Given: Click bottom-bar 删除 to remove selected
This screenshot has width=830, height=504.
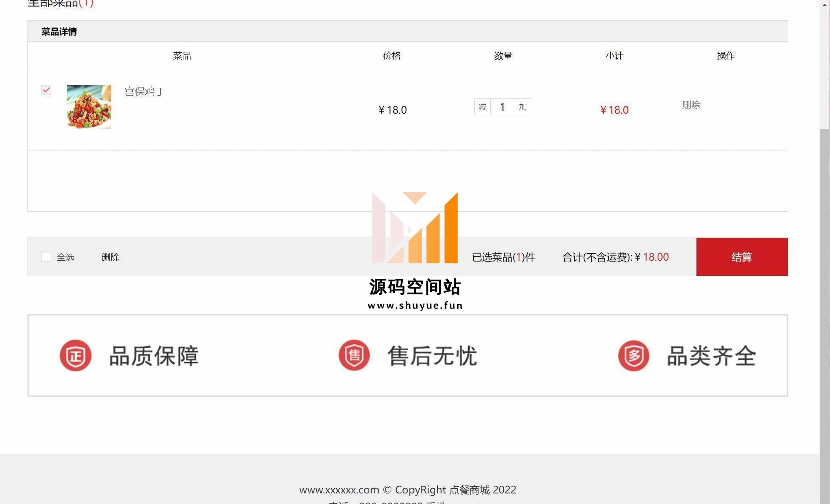Looking at the screenshot, I should (x=110, y=257).
